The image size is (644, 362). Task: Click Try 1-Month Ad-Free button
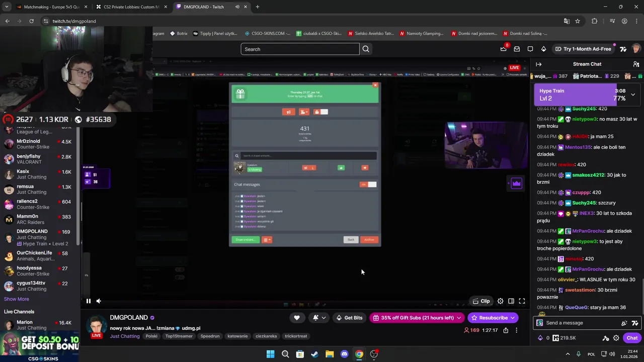(583, 49)
